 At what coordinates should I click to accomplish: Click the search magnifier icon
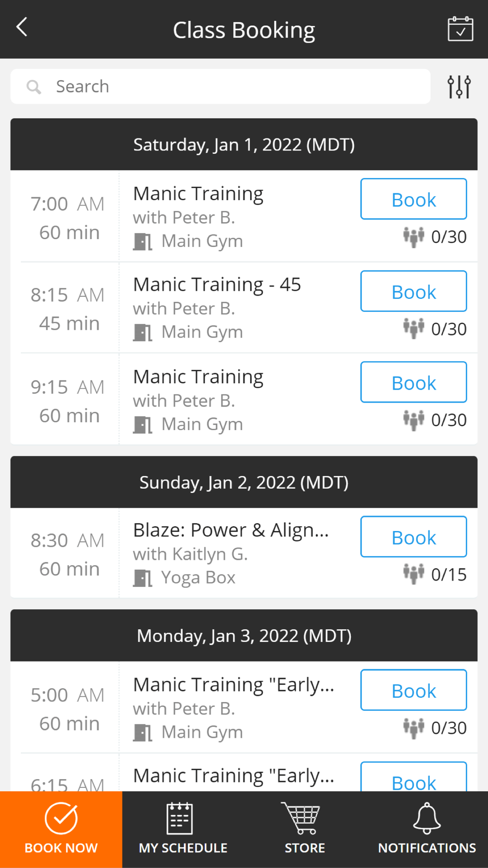(34, 87)
